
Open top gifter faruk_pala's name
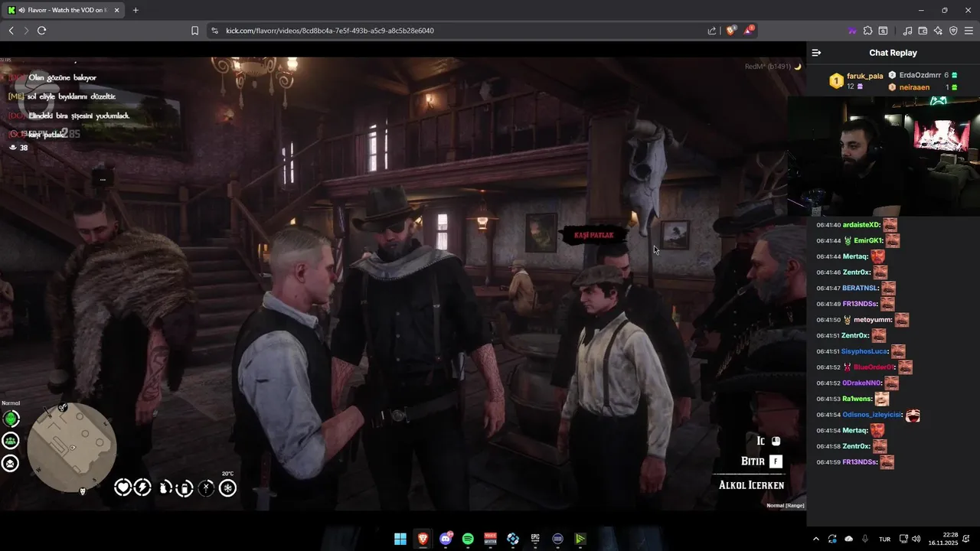(865, 76)
